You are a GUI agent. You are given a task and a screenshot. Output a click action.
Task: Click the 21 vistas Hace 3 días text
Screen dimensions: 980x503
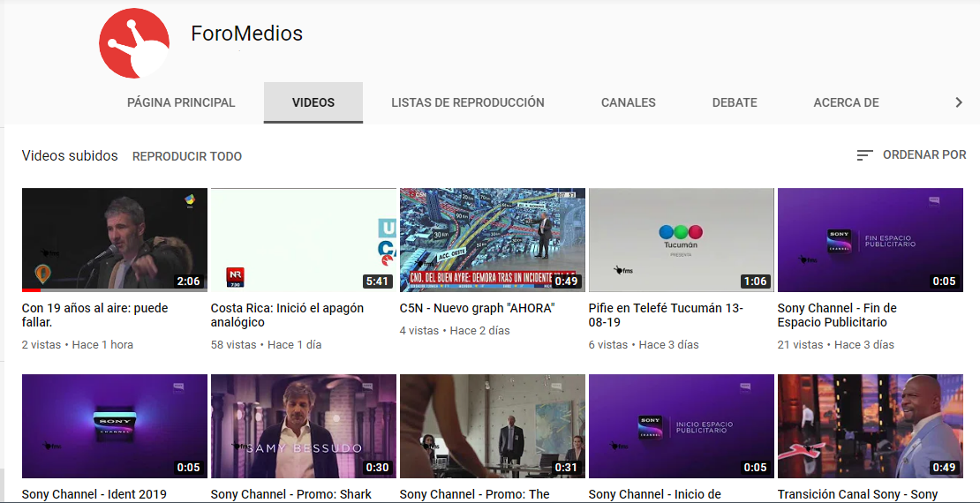pyautogui.click(x=835, y=344)
